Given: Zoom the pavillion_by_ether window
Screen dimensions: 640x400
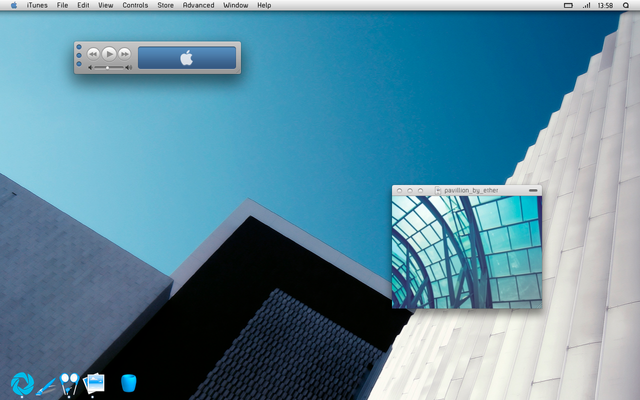Looking at the screenshot, I should tap(420, 191).
